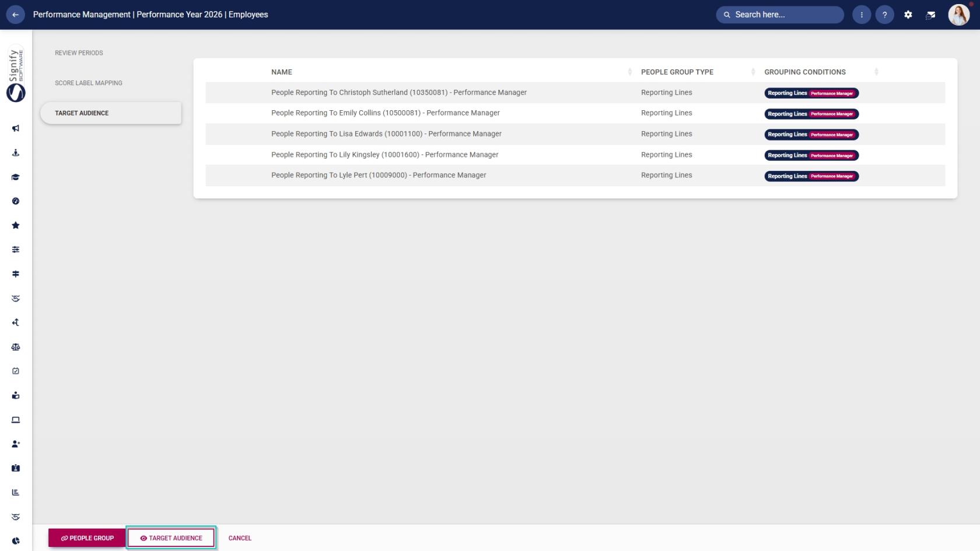Click the NAME column header text
This screenshot has width=980, height=551.
coord(282,72)
